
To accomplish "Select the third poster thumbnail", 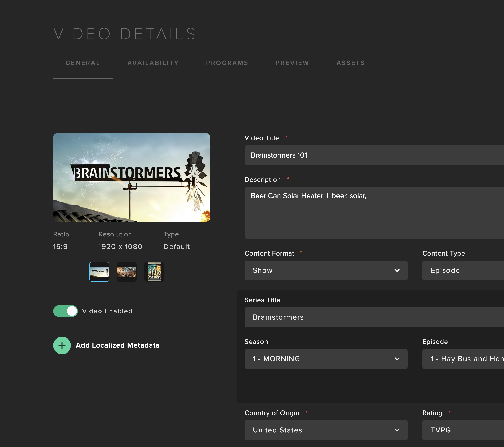I will (x=154, y=272).
